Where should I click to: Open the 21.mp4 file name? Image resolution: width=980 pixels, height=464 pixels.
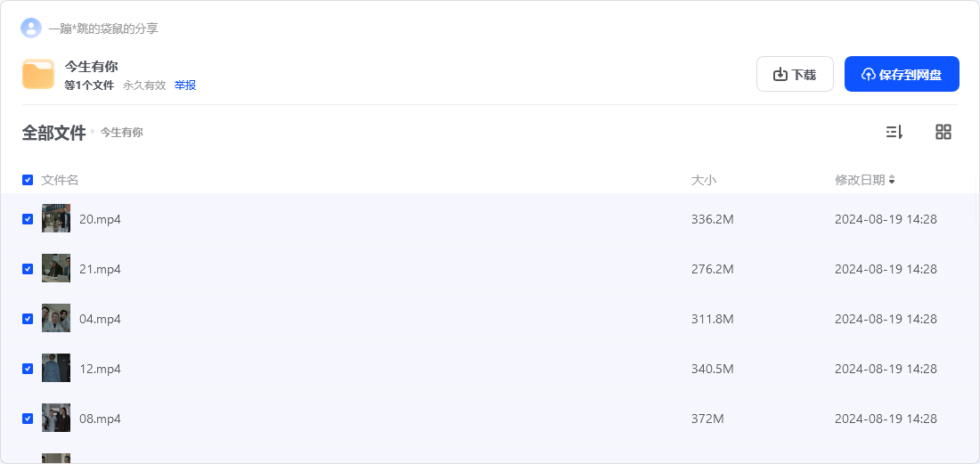[100, 269]
